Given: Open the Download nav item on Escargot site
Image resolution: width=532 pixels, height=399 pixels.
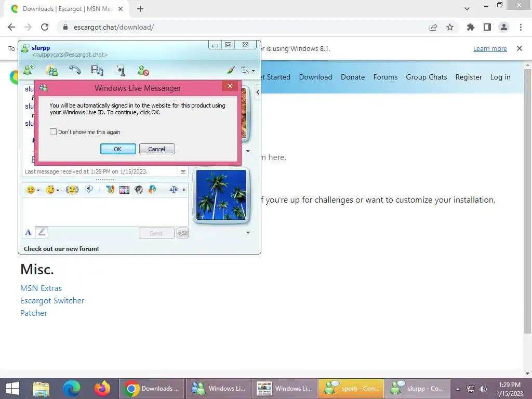Looking at the screenshot, I should click(315, 77).
